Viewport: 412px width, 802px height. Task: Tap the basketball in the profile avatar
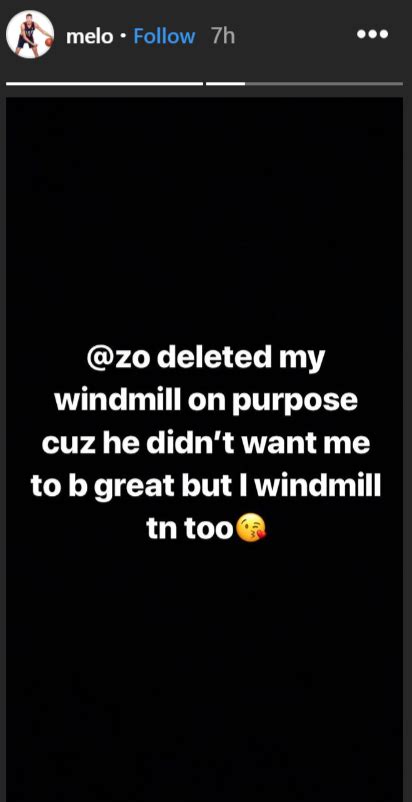49,41
